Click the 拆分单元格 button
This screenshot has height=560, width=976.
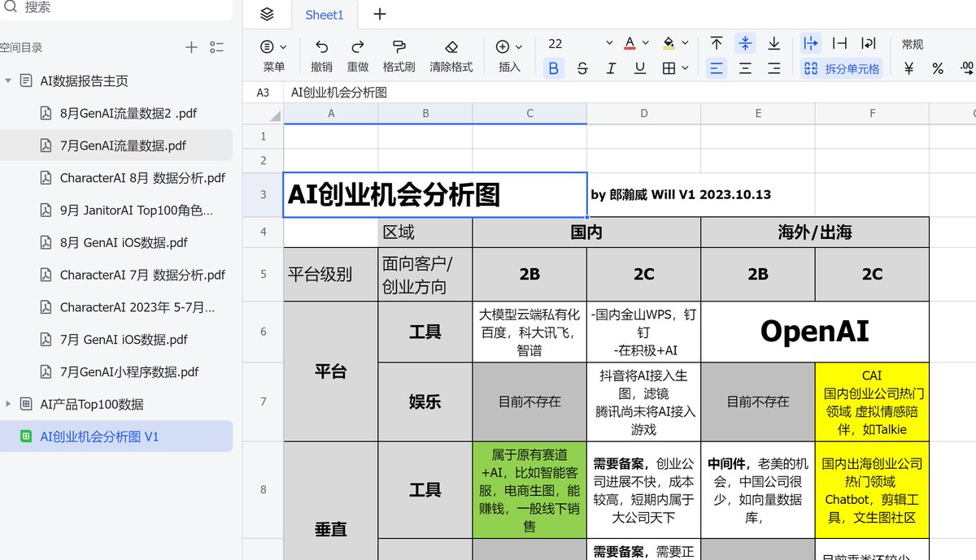(842, 68)
